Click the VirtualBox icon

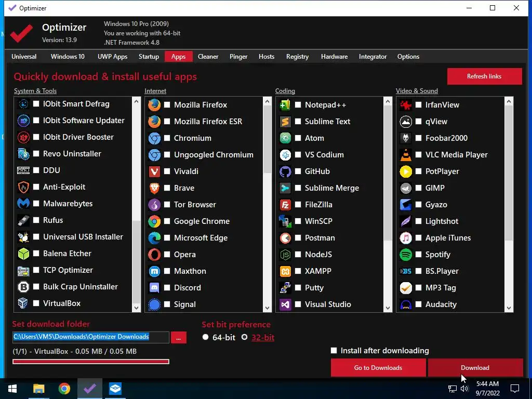(23, 303)
